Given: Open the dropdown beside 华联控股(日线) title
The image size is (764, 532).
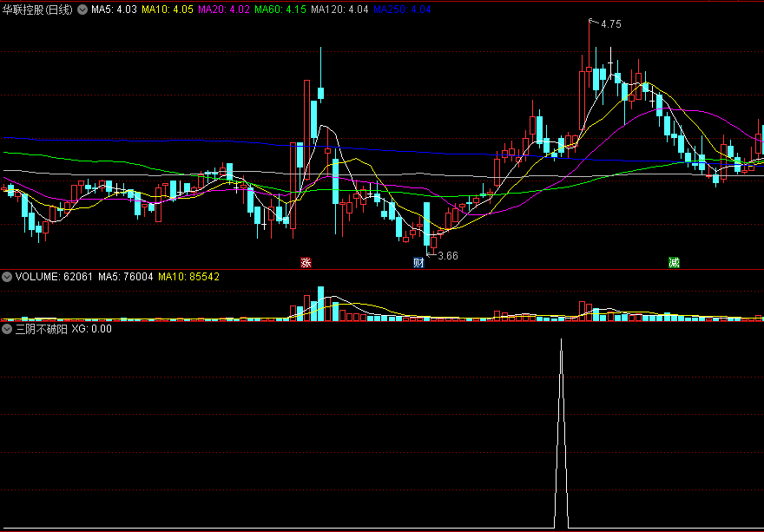Looking at the screenshot, I should coord(82,10).
